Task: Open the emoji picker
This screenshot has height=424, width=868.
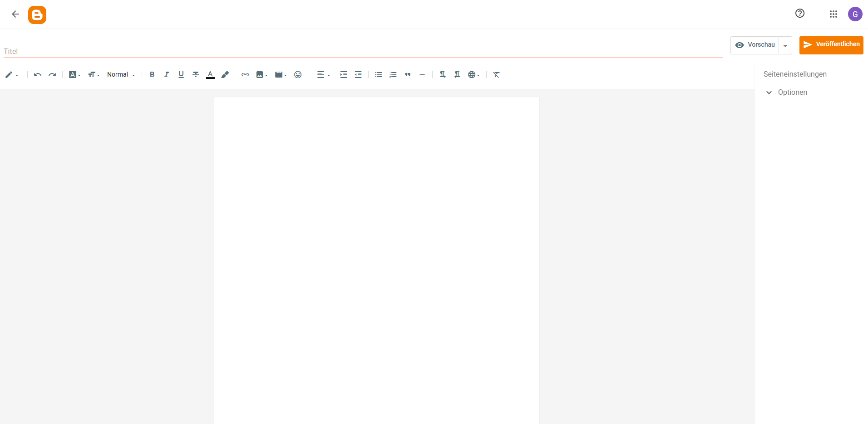Action: coord(298,74)
